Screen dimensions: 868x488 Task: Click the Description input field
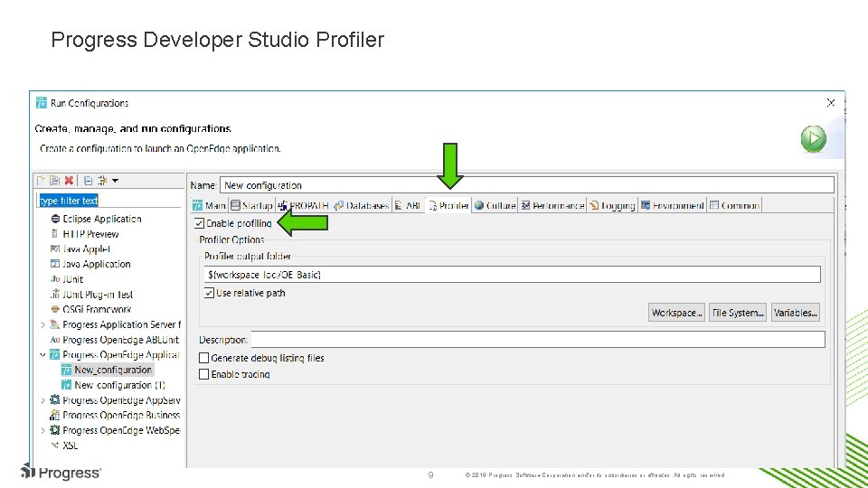point(538,339)
